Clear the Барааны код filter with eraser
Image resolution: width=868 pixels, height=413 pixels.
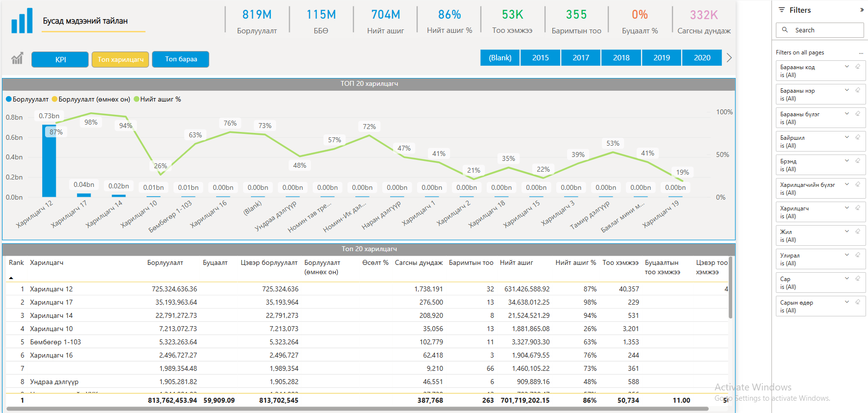[858, 67]
